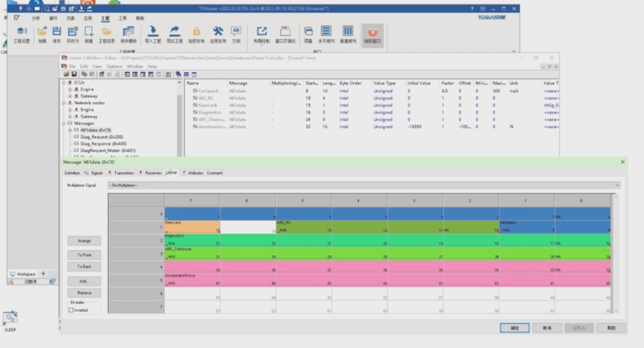
Task: Click the 吸附窗口 magnet snap icon
Action: tap(373, 33)
